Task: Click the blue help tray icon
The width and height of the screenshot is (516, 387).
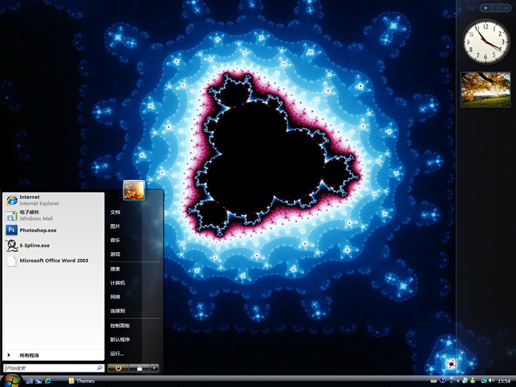Action: click(x=443, y=380)
